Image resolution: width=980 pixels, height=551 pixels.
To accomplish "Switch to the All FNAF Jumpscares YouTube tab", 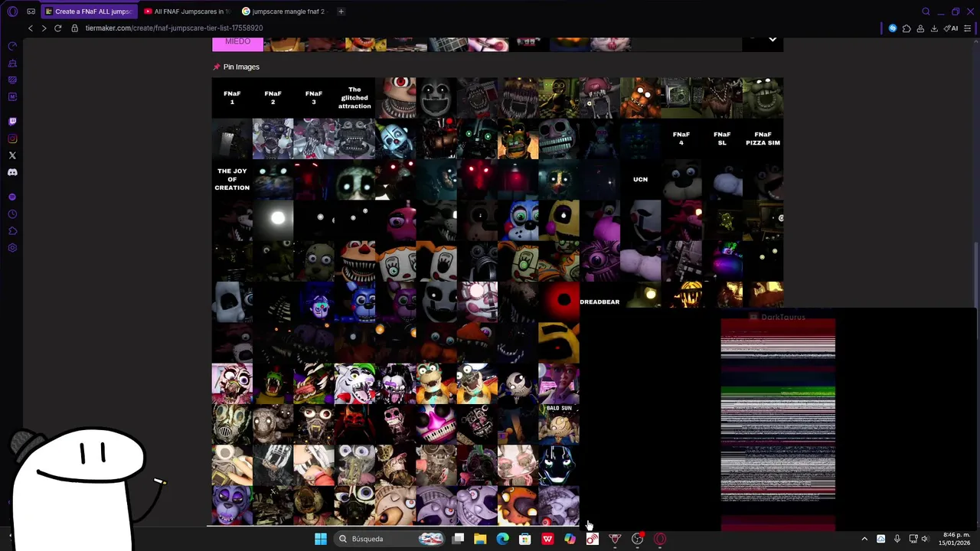I will click(x=187, y=11).
